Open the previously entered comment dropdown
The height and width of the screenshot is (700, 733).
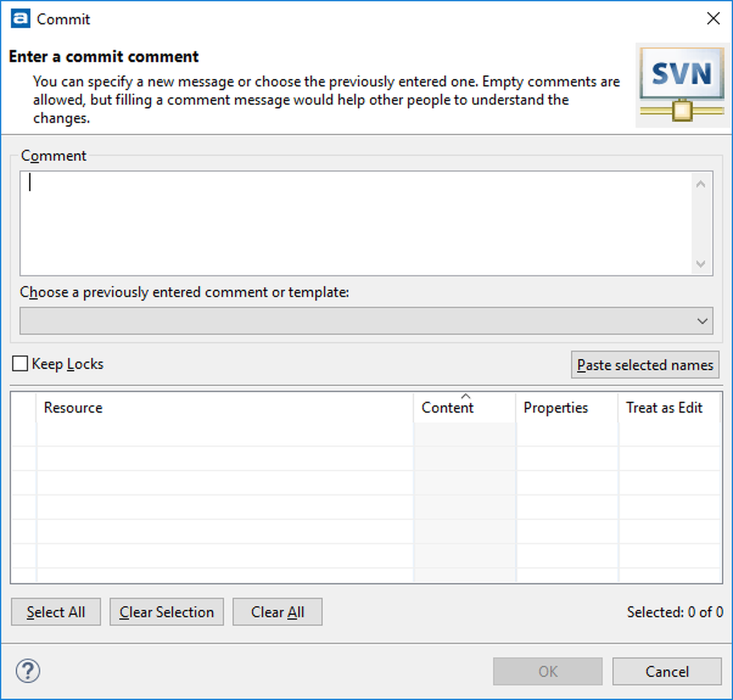pyautogui.click(x=366, y=321)
